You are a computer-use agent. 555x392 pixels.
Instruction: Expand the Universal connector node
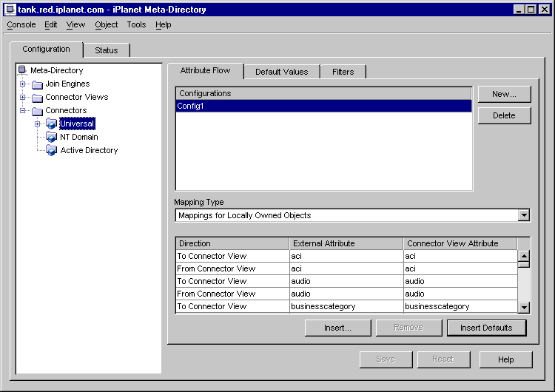tap(37, 124)
